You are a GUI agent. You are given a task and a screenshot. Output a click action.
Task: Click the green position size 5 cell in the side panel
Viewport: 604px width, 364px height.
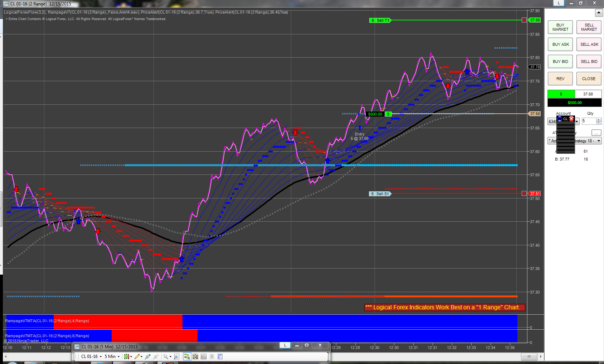tap(561, 94)
